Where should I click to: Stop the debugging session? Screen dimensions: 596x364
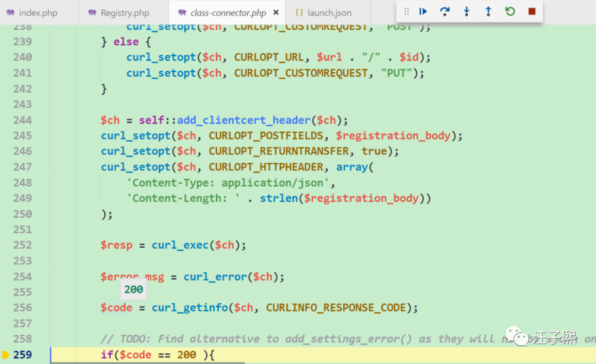(532, 12)
